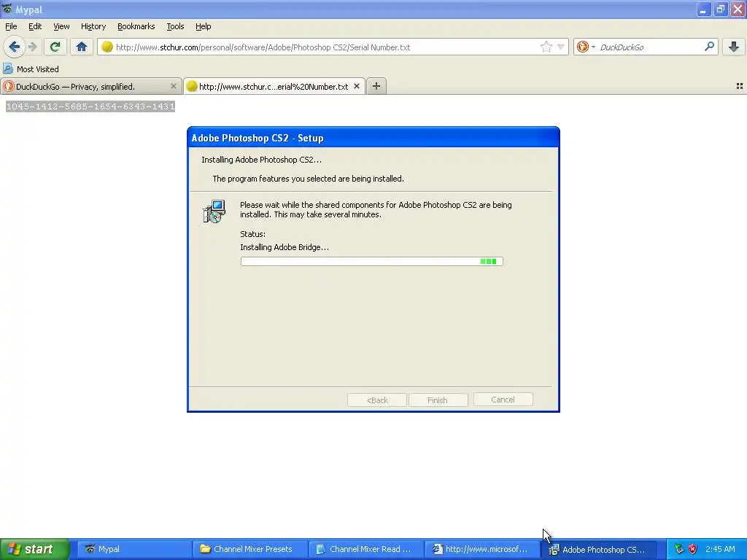The height and width of the screenshot is (560, 747).
Task: Click the serial number 1045-1412-5685-1654-6343-1431
Action: (90, 106)
